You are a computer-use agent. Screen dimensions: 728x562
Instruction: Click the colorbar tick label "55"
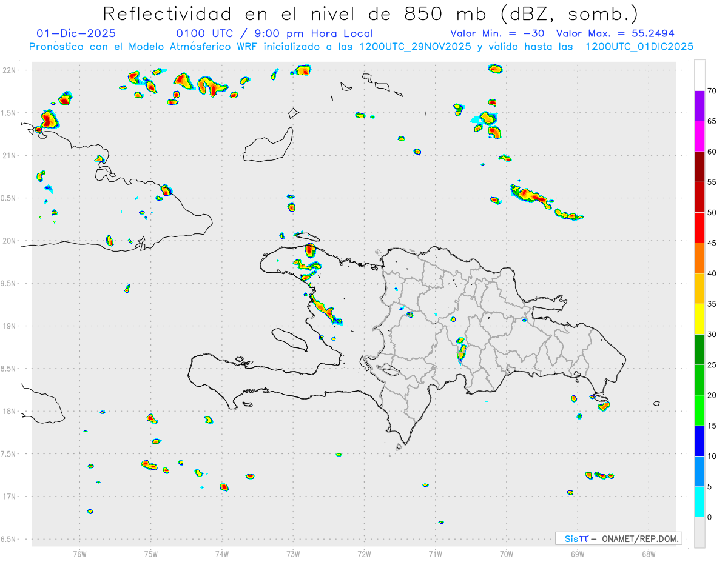tap(712, 182)
